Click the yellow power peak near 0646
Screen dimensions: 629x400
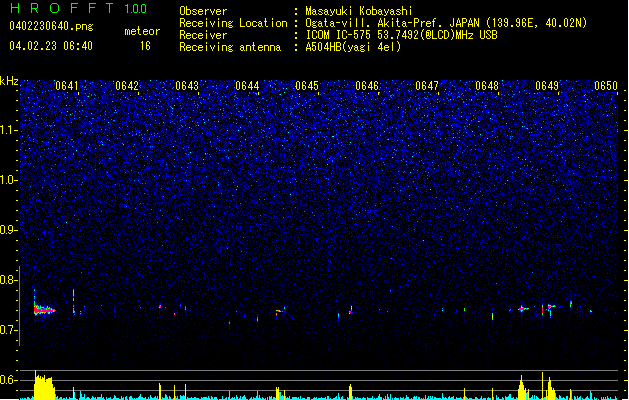click(351, 392)
